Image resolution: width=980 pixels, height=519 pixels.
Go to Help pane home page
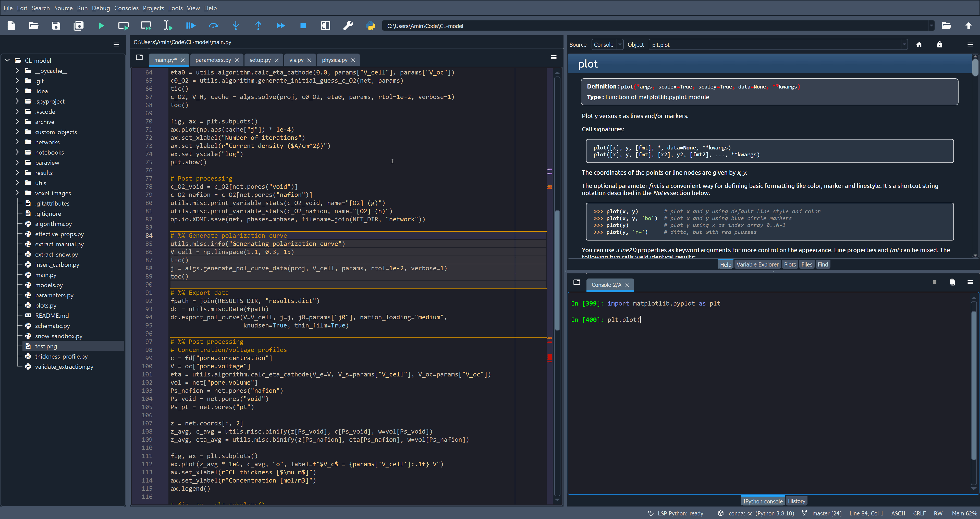click(x=920, y=44)
